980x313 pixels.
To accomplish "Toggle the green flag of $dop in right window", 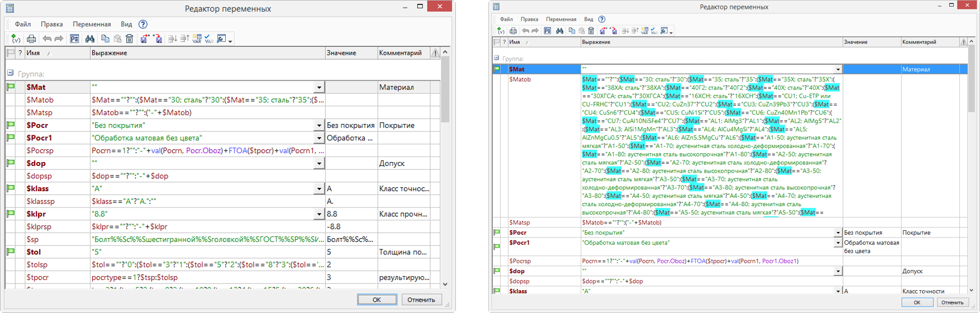I will 497,271.
